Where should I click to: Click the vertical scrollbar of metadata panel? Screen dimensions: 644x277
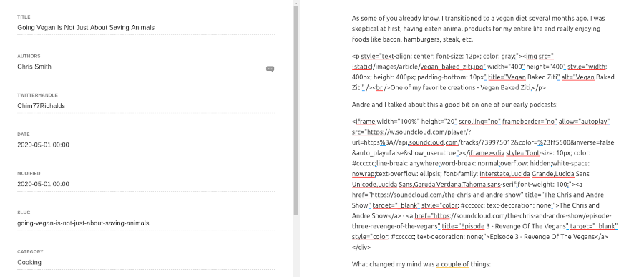pos(296,111)
